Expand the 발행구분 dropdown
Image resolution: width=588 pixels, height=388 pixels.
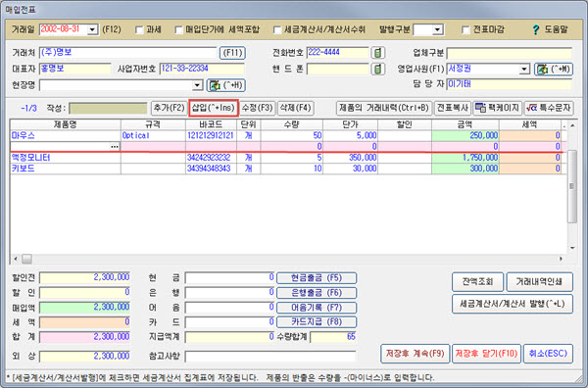[437, 29]
